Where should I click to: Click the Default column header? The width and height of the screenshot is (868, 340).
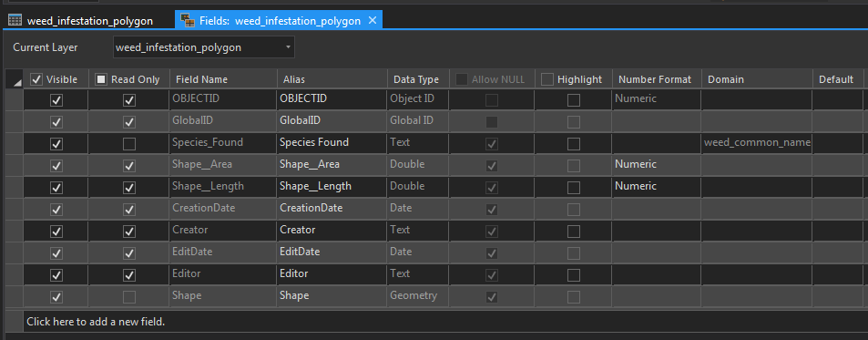[x=838, y=79]
